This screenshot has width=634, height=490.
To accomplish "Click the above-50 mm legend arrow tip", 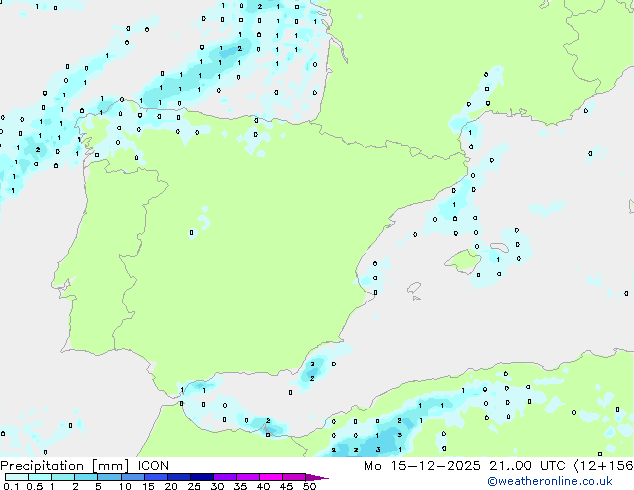I will pos(317,477).
